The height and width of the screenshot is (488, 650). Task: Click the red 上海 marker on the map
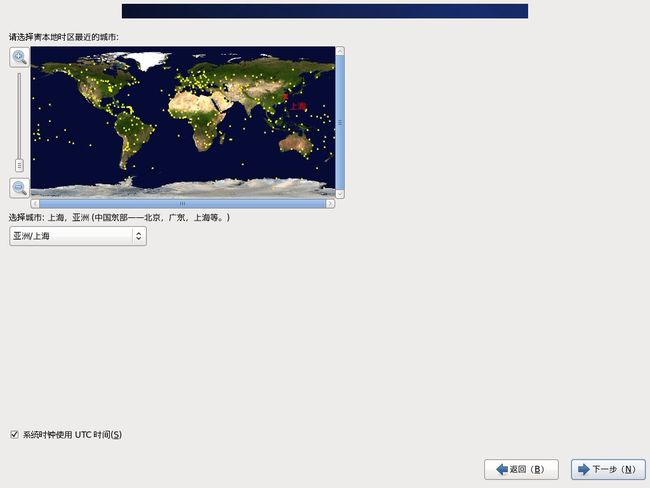click(286, 97)
